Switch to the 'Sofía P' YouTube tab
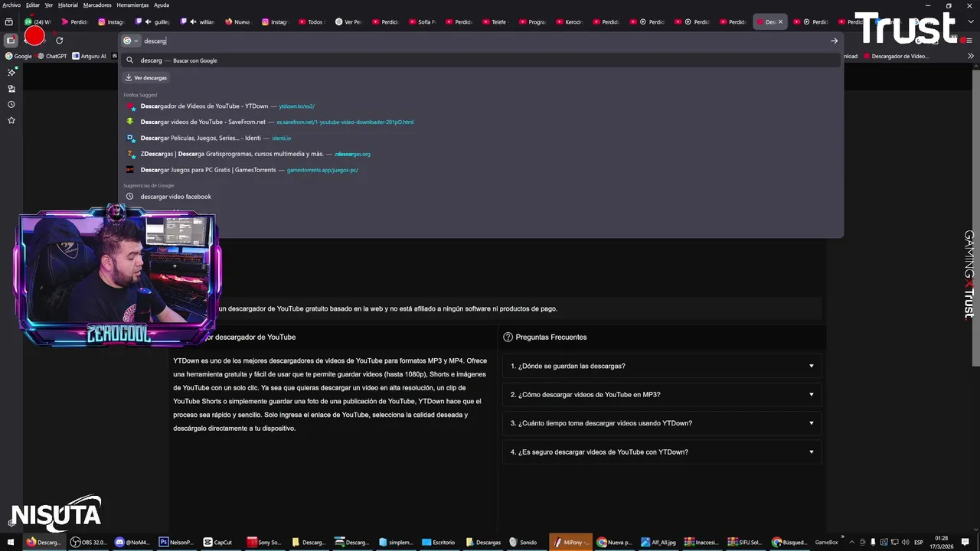The height and width of the screenshot is (551, 980). click(x=422, y=22)
